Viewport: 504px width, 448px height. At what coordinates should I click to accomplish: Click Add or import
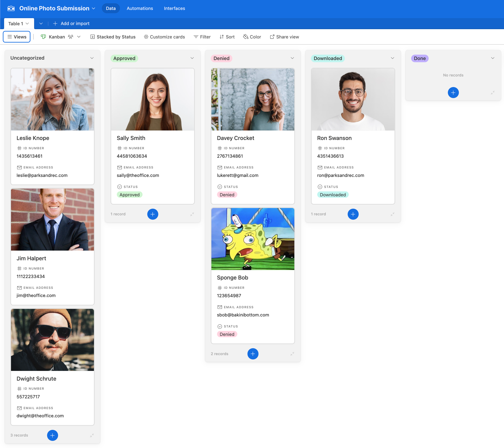tap(71, 23)
